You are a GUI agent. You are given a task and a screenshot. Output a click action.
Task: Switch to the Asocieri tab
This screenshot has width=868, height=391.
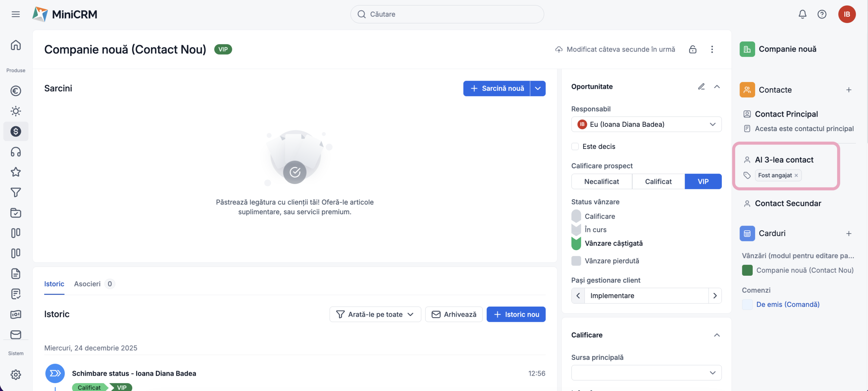click(87, 284)
